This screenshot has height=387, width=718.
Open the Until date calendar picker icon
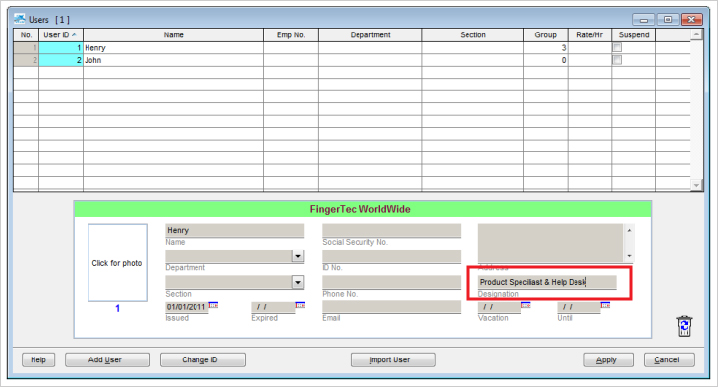(605, 305)
